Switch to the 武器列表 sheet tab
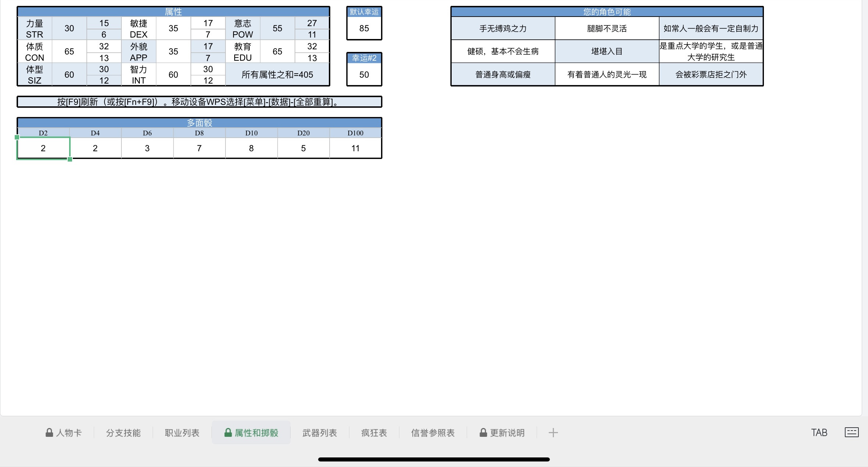The height and width of the screenshot is (467, 868). [319, 433]
